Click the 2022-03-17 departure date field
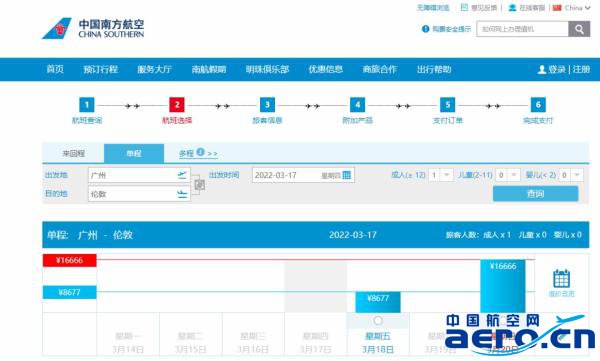 pyautogui.click(x=303, y=175)
